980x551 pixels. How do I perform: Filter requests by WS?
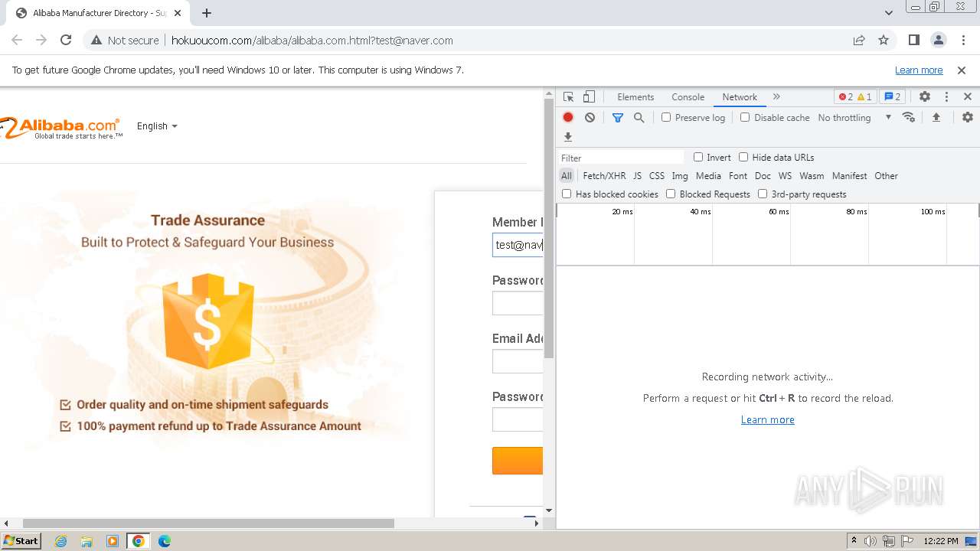point(785,176)
